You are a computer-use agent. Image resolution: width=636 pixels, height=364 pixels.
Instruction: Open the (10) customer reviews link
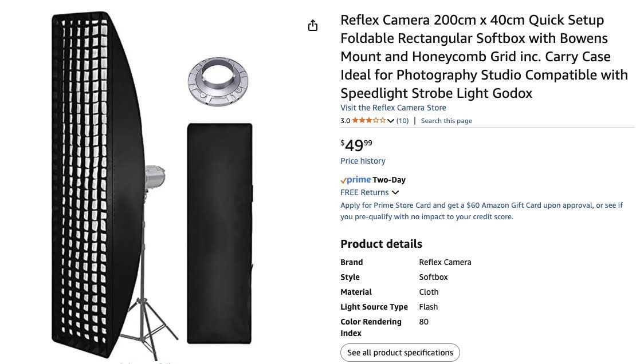[403, 121]
